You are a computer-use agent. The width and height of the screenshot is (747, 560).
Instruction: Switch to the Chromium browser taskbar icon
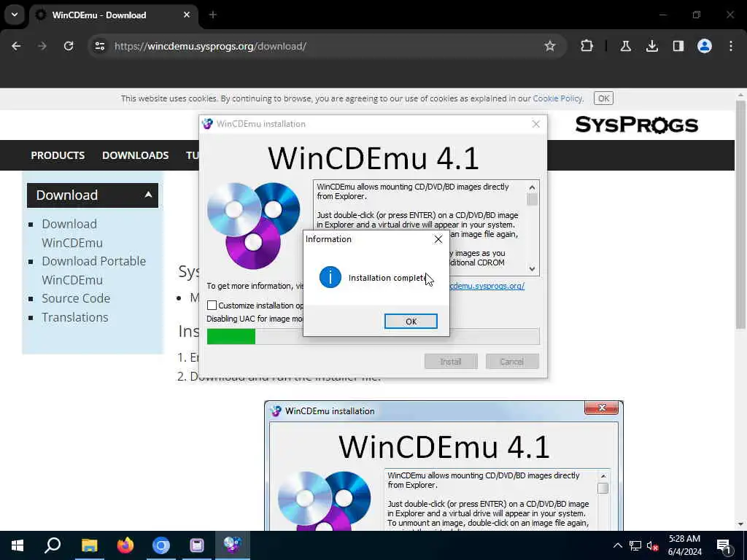(161, 545)
